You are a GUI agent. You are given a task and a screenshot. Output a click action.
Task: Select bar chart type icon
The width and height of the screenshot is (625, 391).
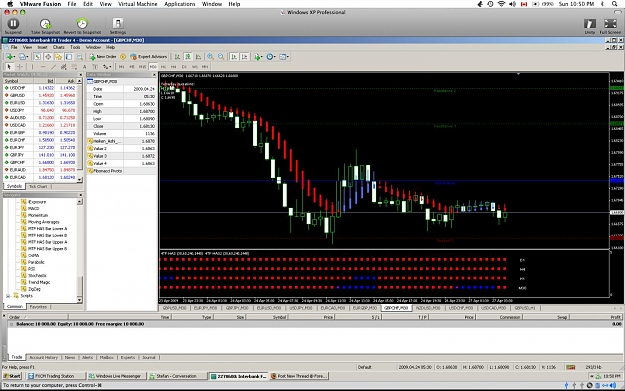pos(177,57)
